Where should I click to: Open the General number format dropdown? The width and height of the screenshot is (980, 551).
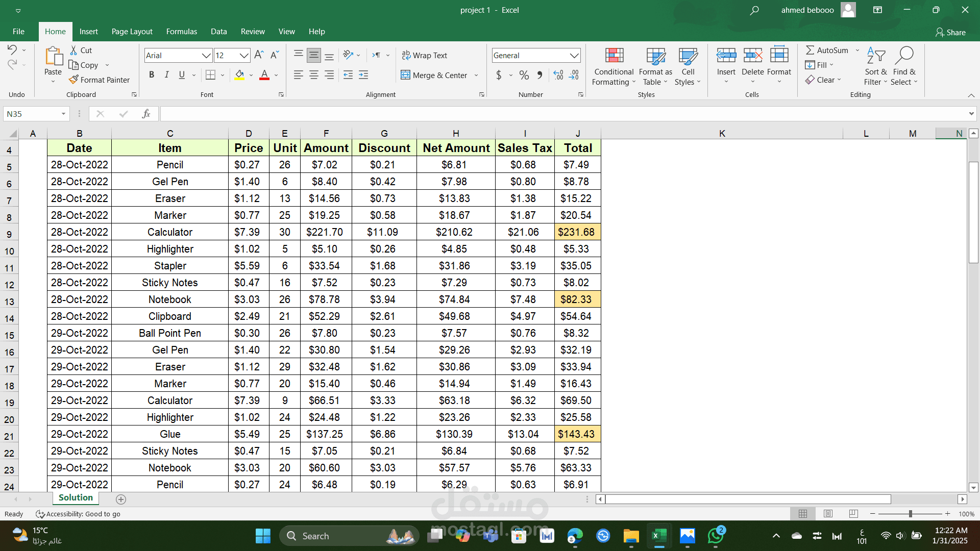click(x=574, y=55)
